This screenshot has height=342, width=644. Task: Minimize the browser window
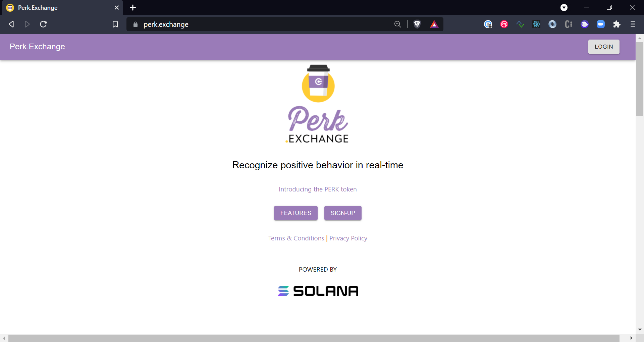586,7
